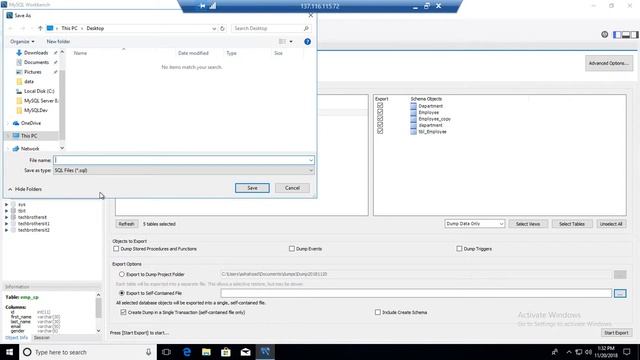Expand the techbrothersit schema
640x360 pixels.
(7, 217)
